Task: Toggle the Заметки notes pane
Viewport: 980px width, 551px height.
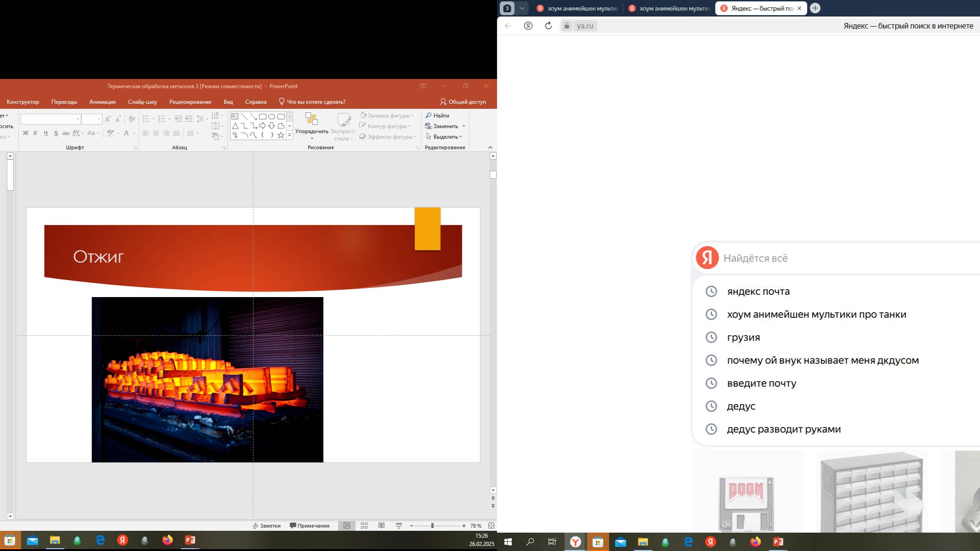Action: (x=267, y=526)
